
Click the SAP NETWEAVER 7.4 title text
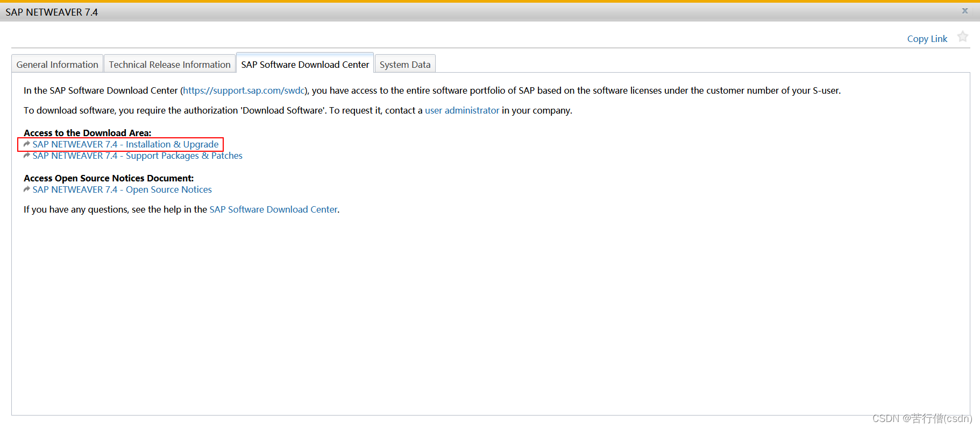(x=52, y=12)
